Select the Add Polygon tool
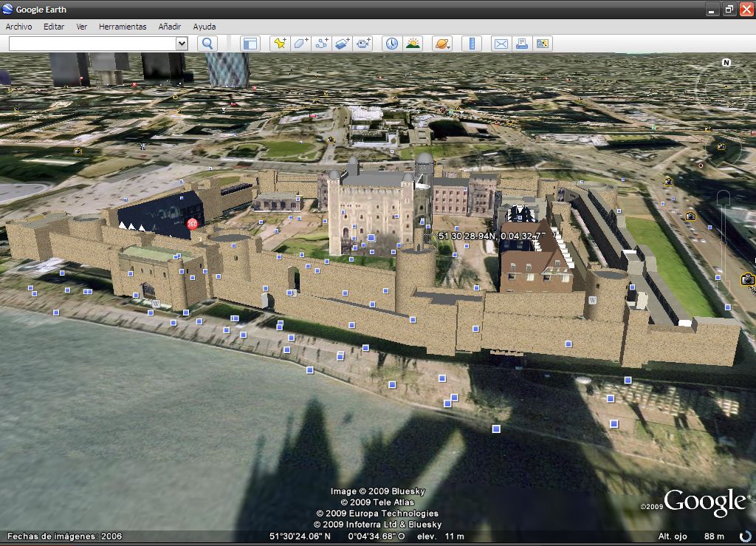 (x=300, y=44)
